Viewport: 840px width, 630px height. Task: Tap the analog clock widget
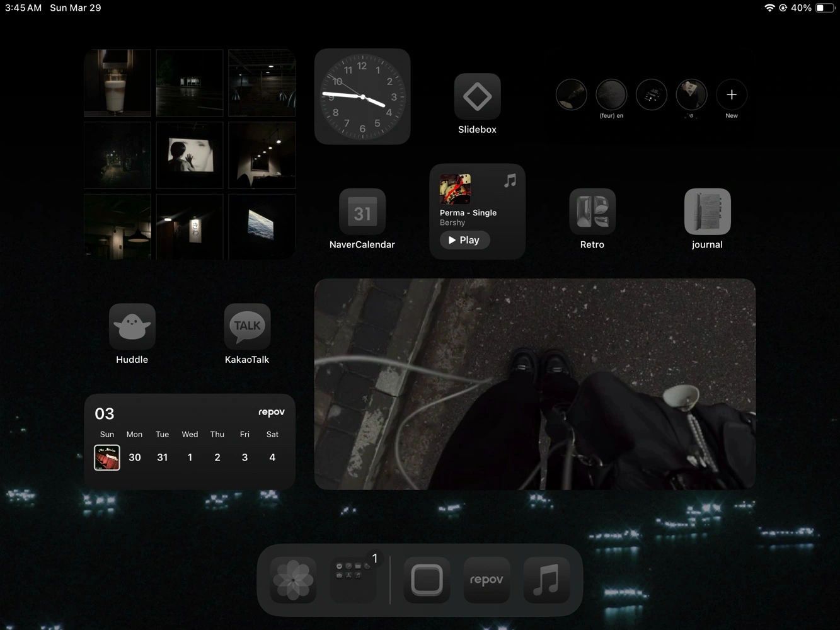362,96
